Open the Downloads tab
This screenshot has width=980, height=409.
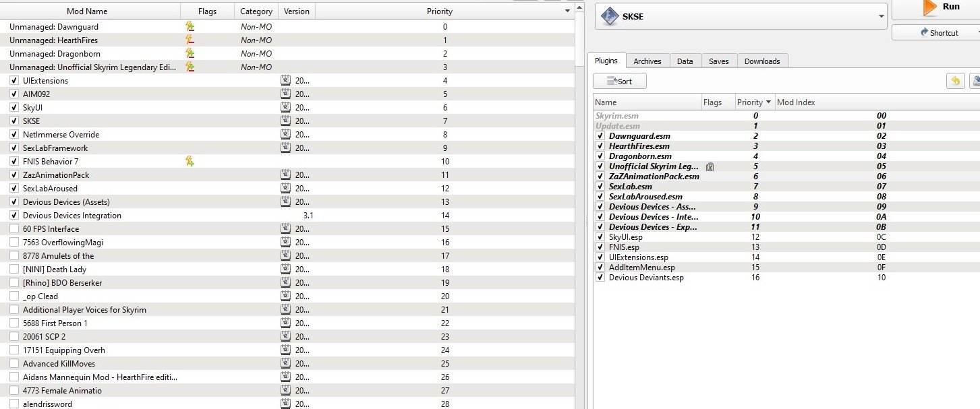762,61
